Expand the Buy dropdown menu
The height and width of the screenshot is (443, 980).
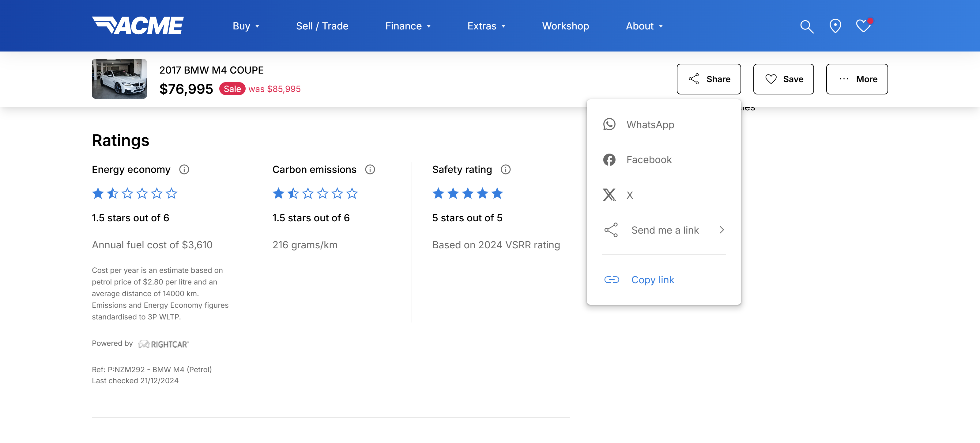pos(246,26)
